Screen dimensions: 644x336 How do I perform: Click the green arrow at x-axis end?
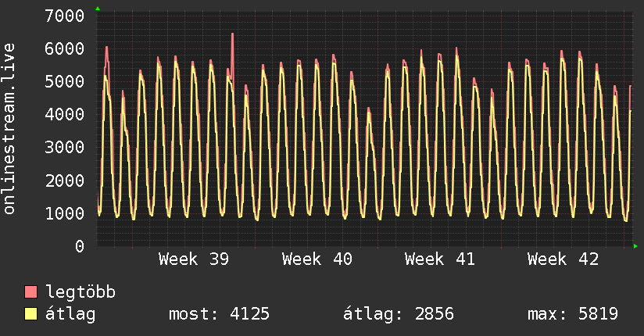pos(636,246)
